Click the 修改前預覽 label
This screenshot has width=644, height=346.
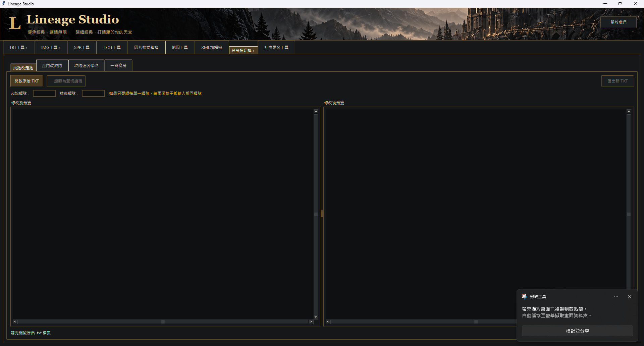[x=21, y=103]
